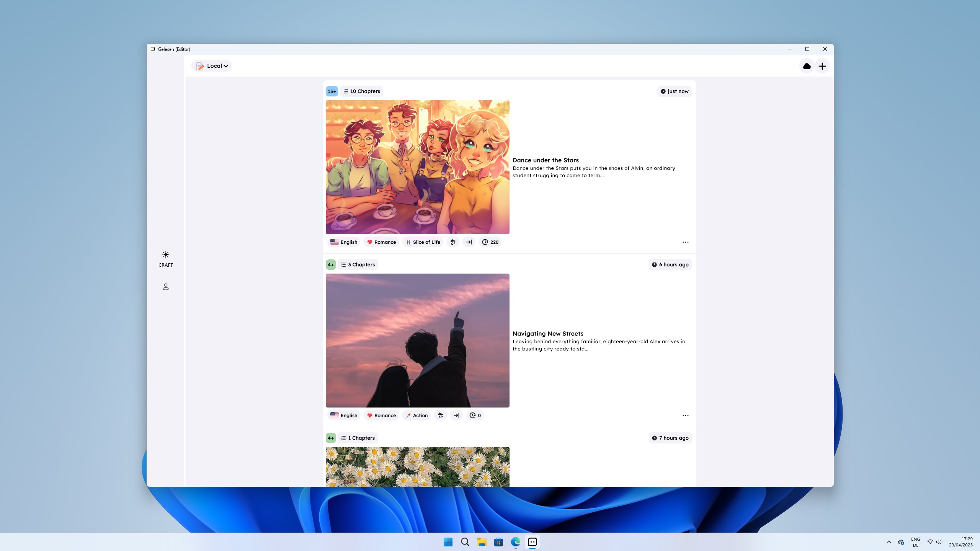980x551 pixels.
Task: Open more options for Dance under the Stars
Action: tap(685, 242)
